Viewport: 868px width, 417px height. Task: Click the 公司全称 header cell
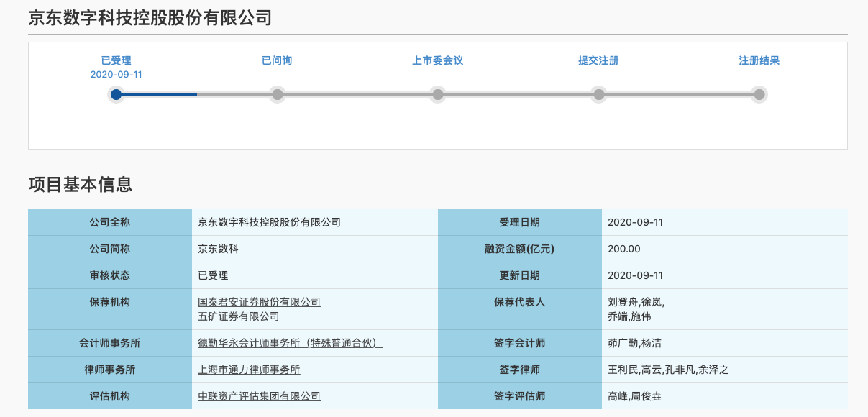[110, 222]
